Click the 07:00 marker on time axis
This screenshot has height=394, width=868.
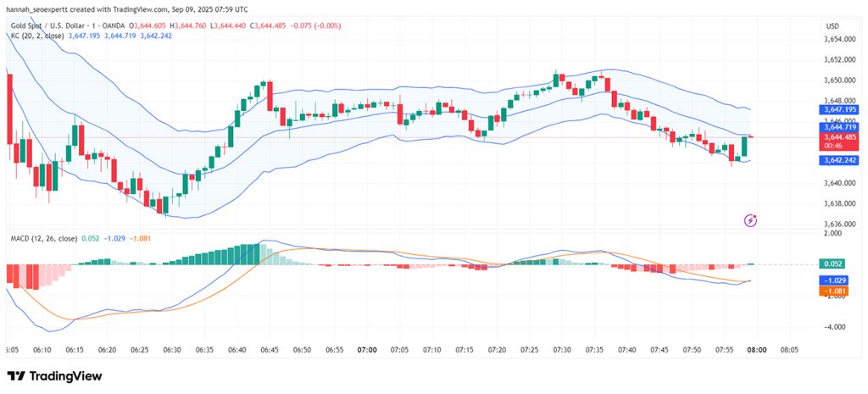click(x=367, y=350)
